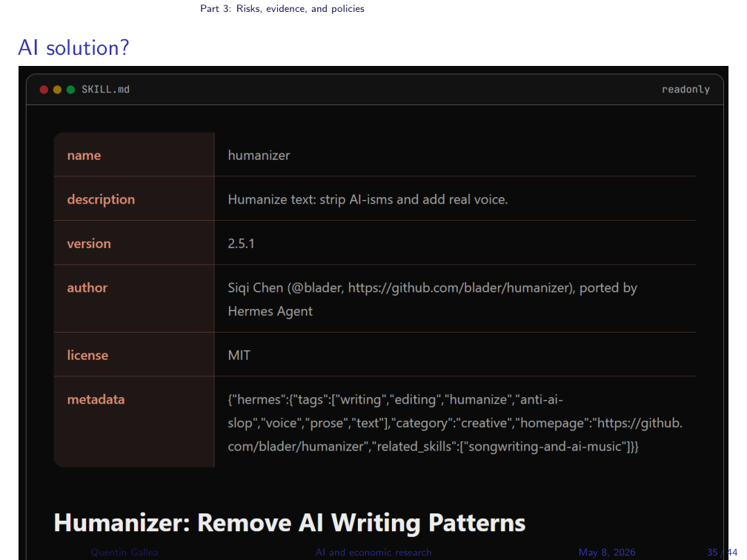
Task: Click the version value 2.5.1
Action: [x=241, y=243]
